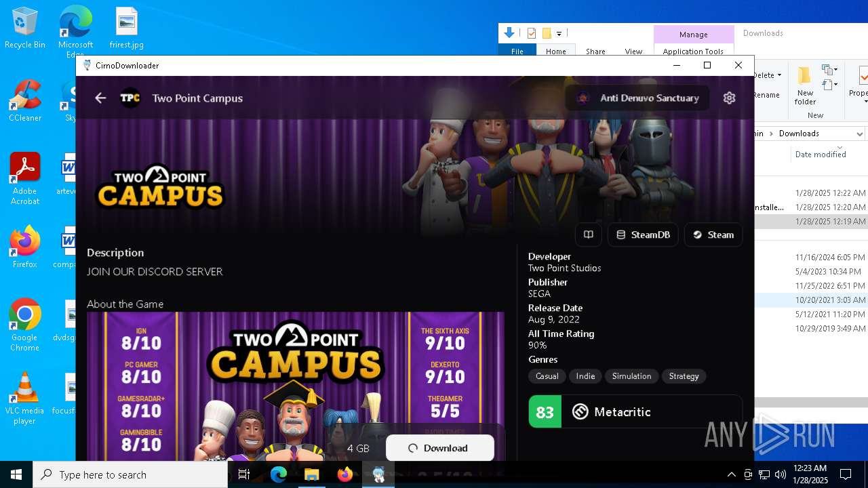Image resolution: width=868 pixels, height=488 pixels.
Task: Open Quick Access customize toolbar dropdown
Action: 559,33
